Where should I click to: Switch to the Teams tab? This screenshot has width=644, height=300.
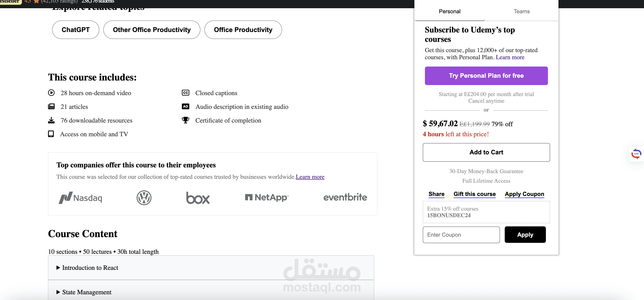[521, 11]
